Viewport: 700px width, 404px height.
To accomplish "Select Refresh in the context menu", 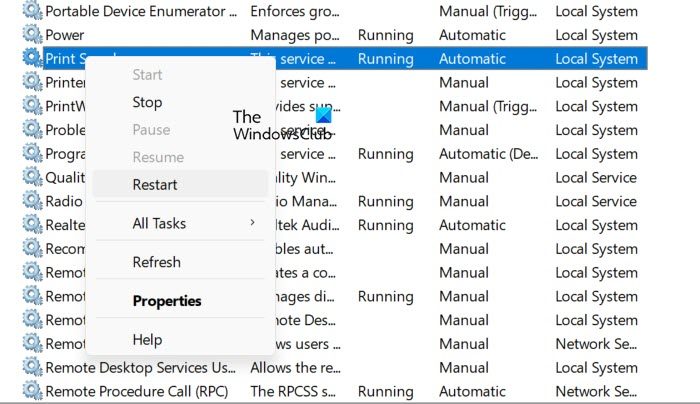I will click(x=157, y=262).
